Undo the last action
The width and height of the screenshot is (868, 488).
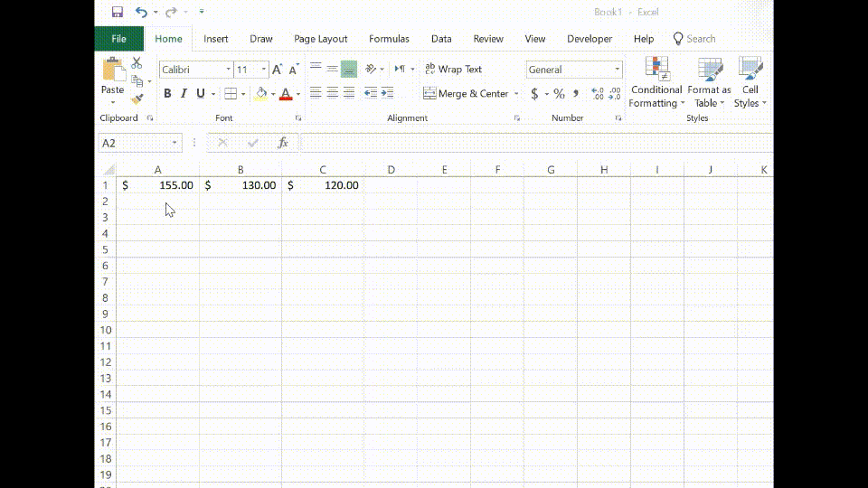pos(141,12)
